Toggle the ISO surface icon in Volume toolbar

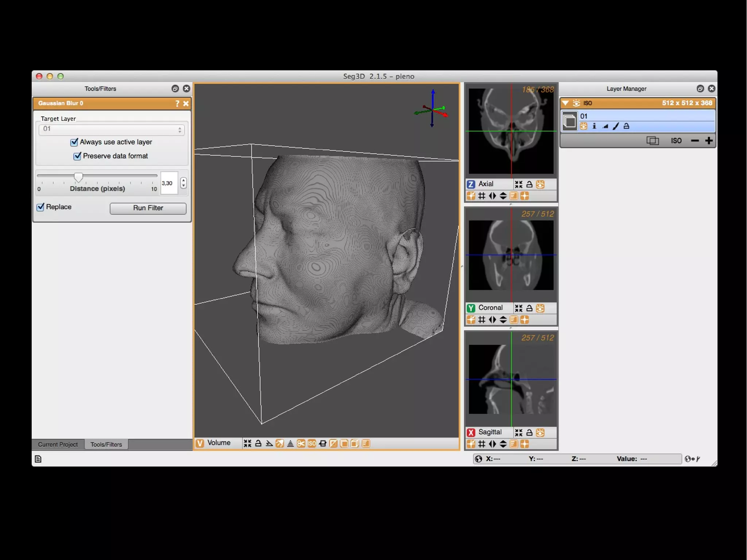tap(312, 443)
